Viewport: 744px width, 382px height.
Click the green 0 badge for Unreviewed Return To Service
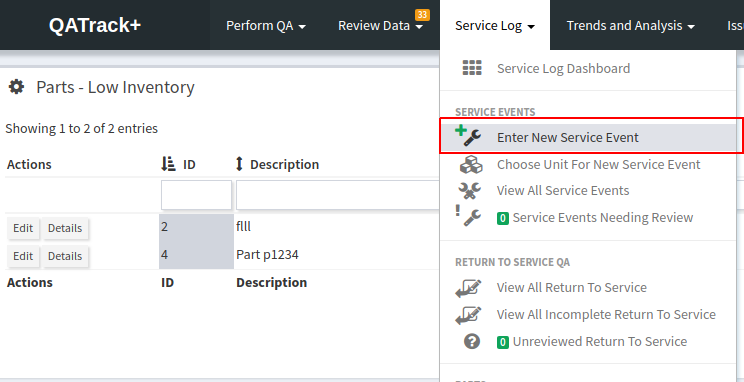pos(503,342)
